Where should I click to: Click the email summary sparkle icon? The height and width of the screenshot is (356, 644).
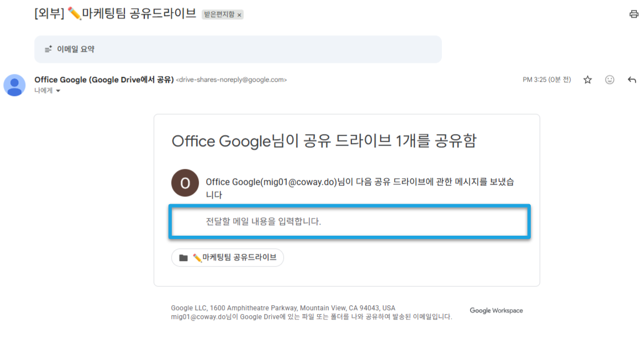49,49
